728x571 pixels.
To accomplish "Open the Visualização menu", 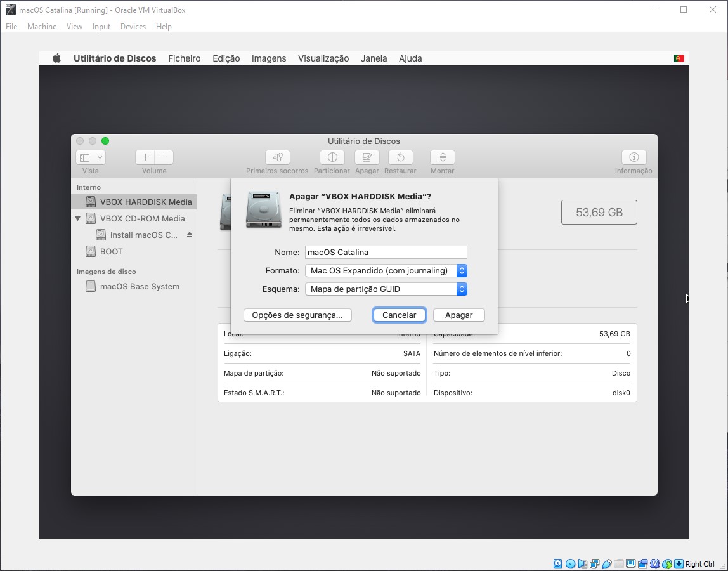I will [323, 58].
